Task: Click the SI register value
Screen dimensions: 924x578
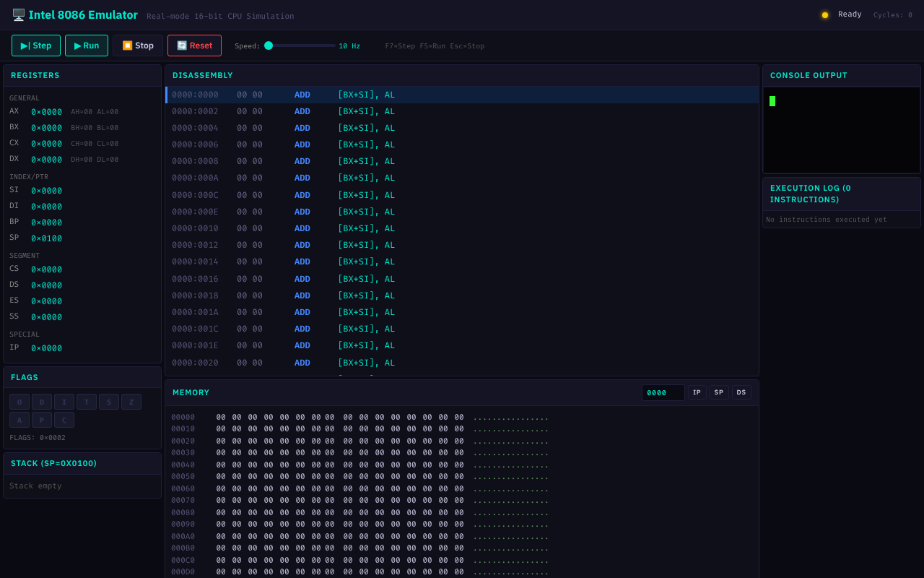Action: tap(46, 191)
